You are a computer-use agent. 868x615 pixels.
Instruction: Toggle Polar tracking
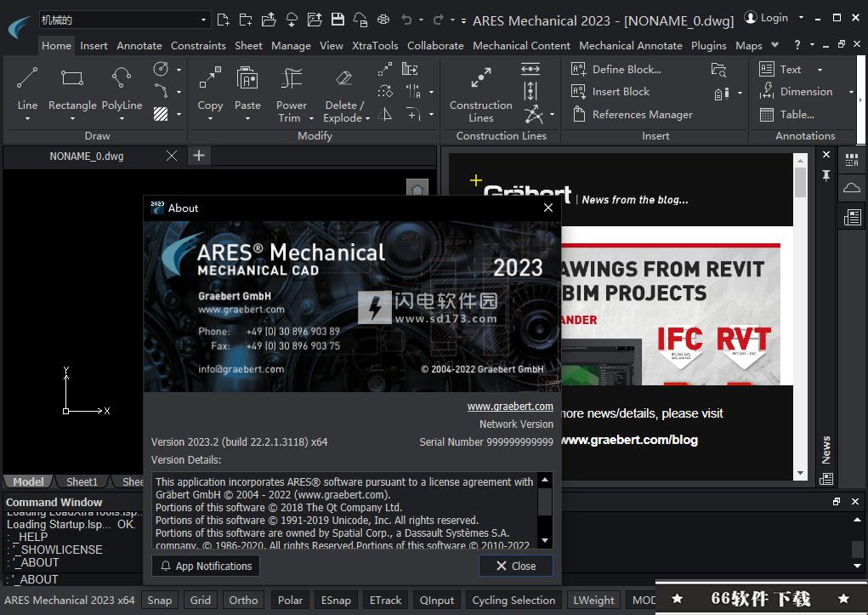[290, 600]
